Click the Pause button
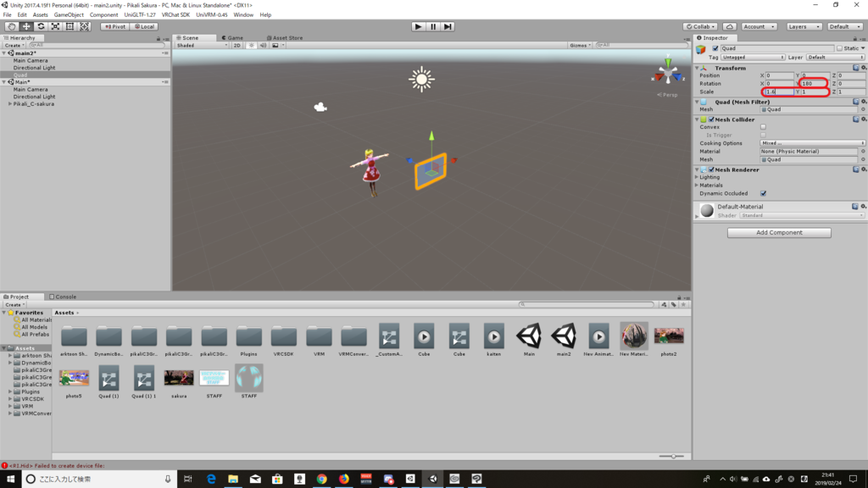The image size is (868, 488). click(x=433, y=26)
